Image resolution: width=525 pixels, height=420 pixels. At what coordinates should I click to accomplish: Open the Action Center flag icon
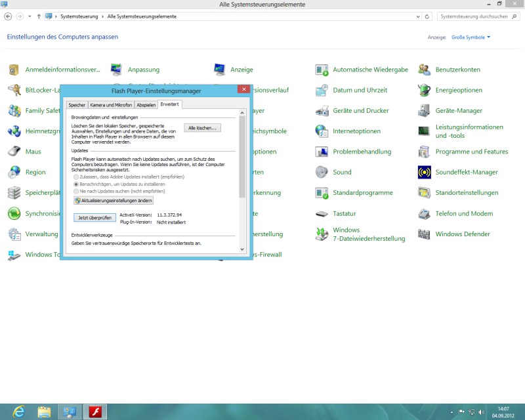coord(461,412)
